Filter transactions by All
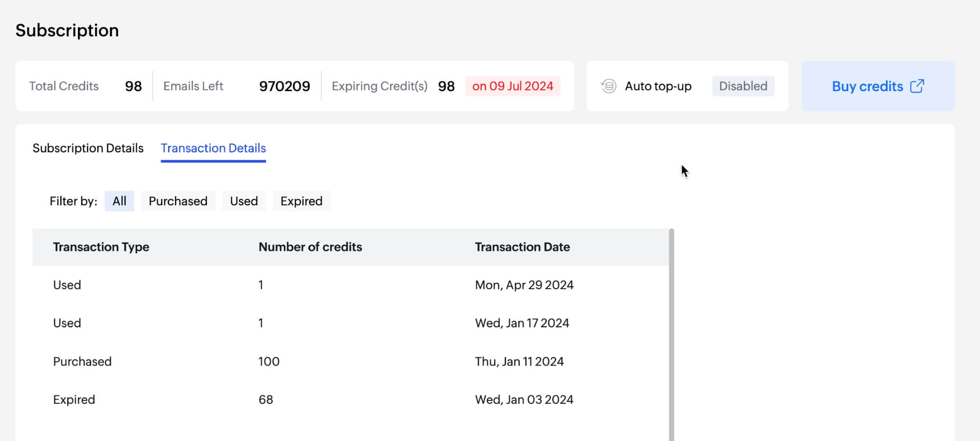This screenshot has width=980, height=441. click(120, 201)
